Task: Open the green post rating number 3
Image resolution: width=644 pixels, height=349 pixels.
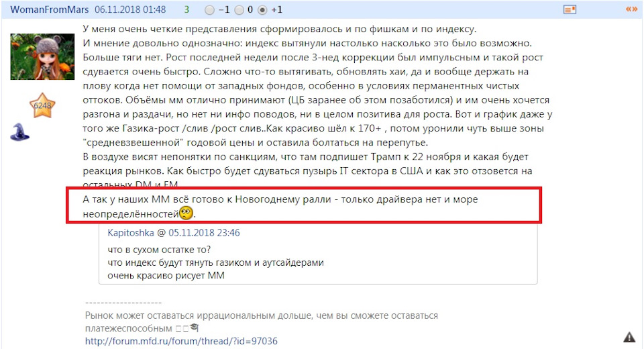Action: 186,9
